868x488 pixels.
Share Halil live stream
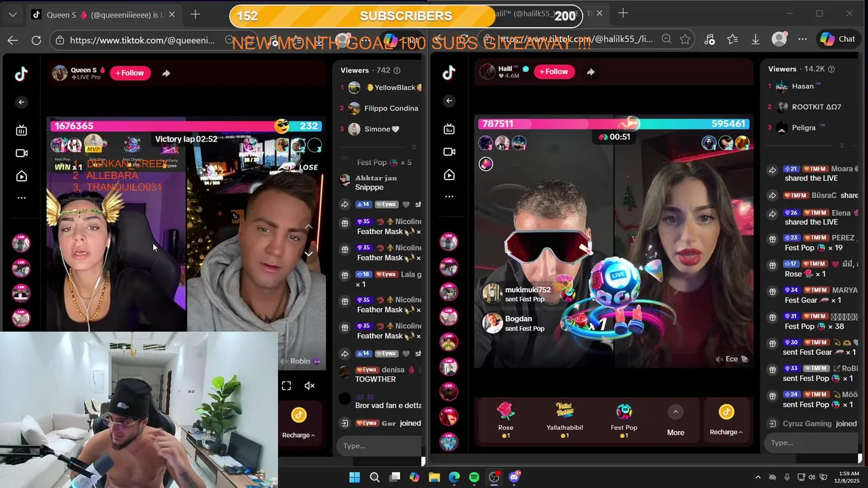coord(591,72)
